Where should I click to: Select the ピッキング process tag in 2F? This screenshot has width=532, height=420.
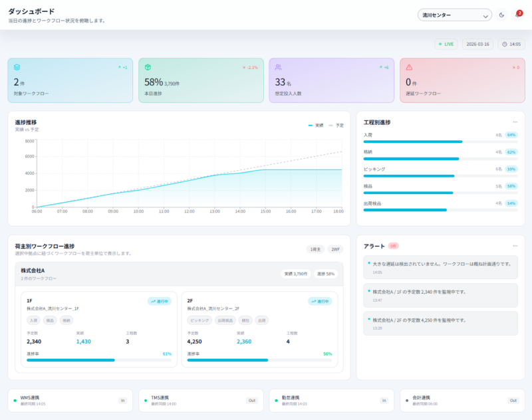pyautogui.click(x=199, y=320)
